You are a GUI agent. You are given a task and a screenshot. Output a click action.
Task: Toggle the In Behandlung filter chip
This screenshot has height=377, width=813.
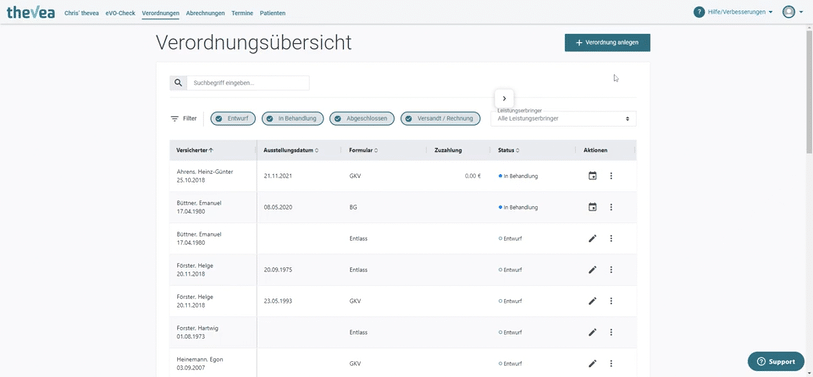(292, 119)
